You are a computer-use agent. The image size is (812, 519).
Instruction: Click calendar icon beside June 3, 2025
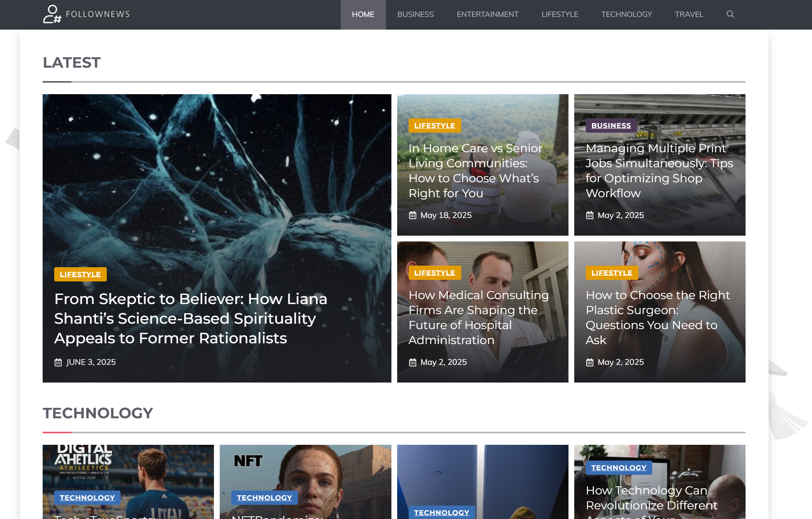[58, 362]
